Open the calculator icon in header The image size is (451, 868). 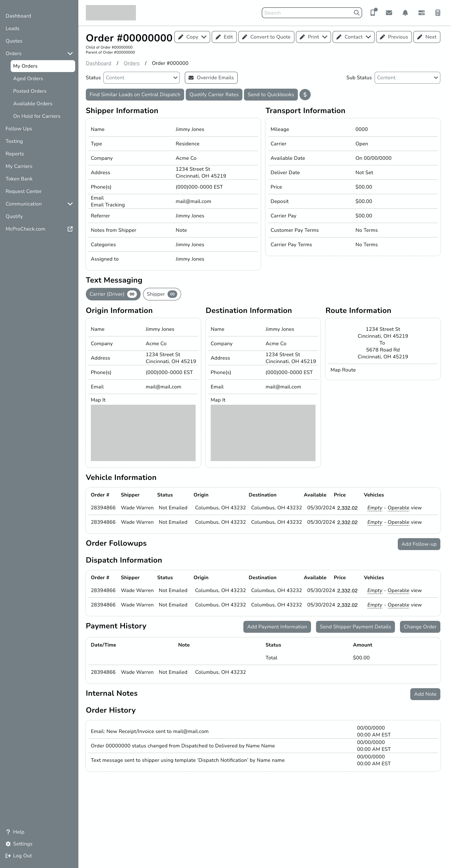(x=438, y=13)
